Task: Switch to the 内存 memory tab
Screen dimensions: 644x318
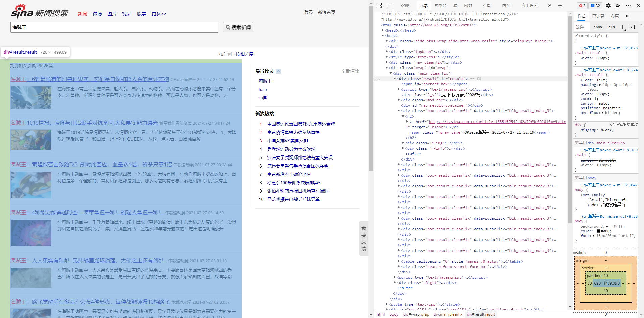Action: (x=506, y=6)
